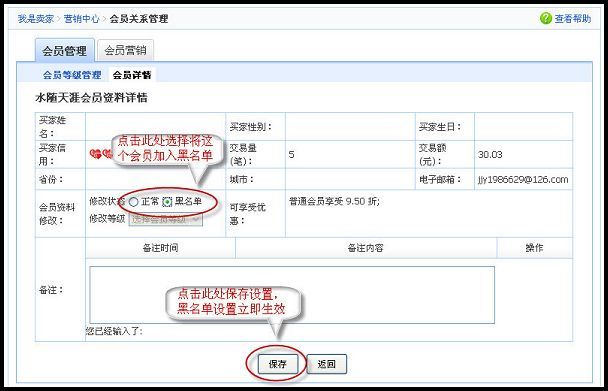Open the 选择会员等级 level dropdown
The width and height of the screenshot is (608, 391).
point(166,219)
